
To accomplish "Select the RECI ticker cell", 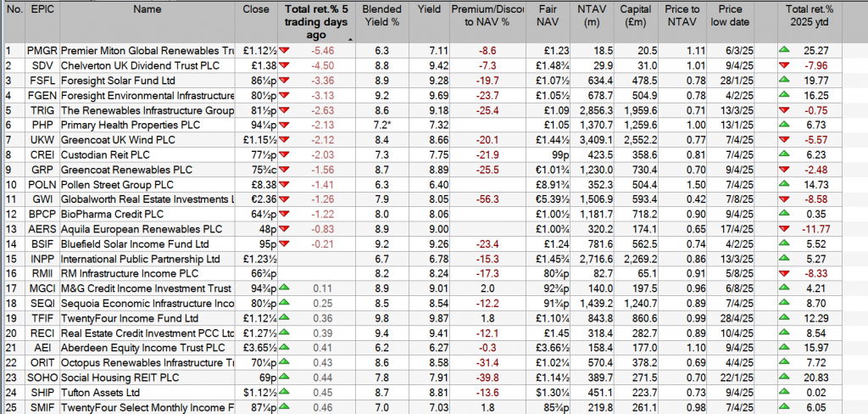I will click(x=42, y=333).
